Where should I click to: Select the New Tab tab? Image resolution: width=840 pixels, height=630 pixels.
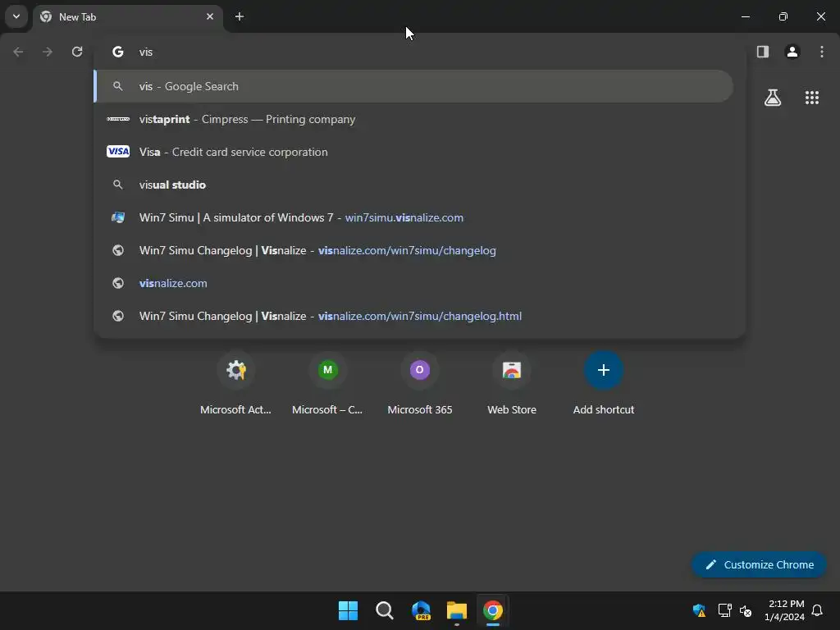[127, 16]
